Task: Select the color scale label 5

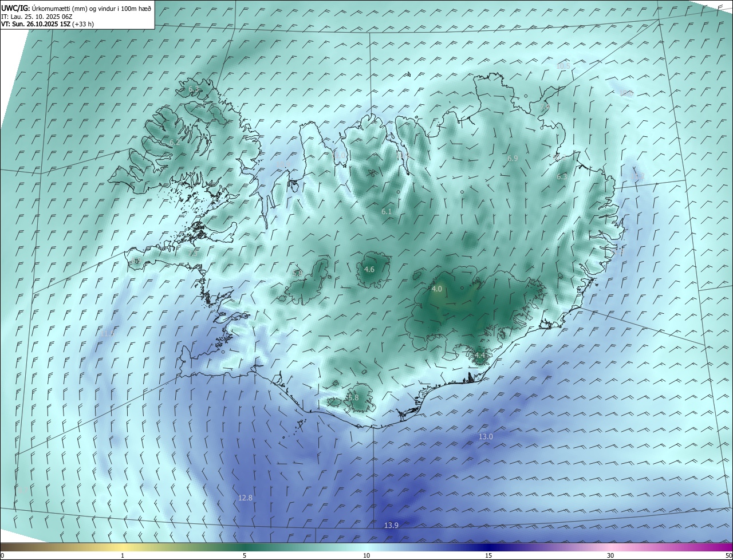Action: pos(245,555)
